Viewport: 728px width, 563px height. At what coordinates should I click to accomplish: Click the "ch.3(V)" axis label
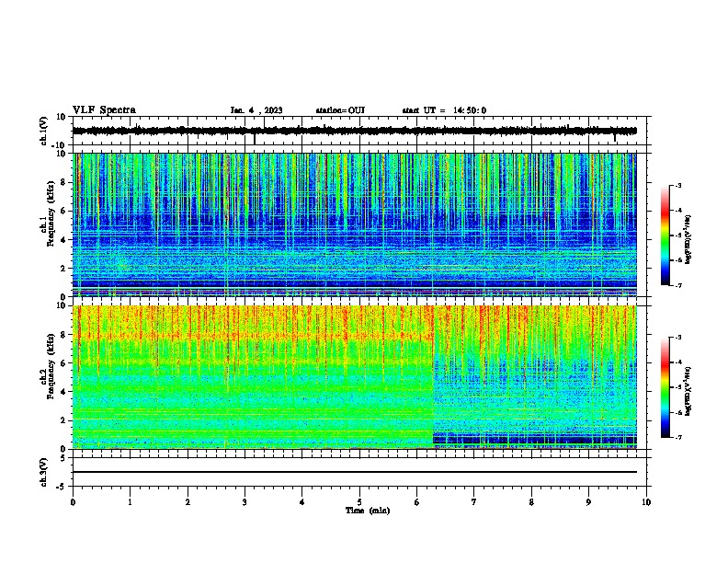44,472
